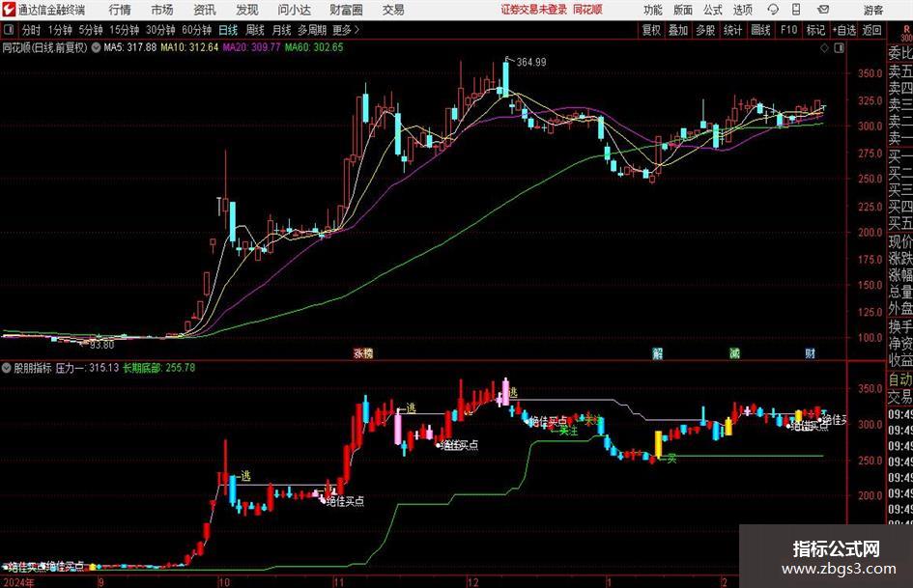Click the 游客 user account label
913x588 pixels.
pyautogui.click(x=872, y=10)
